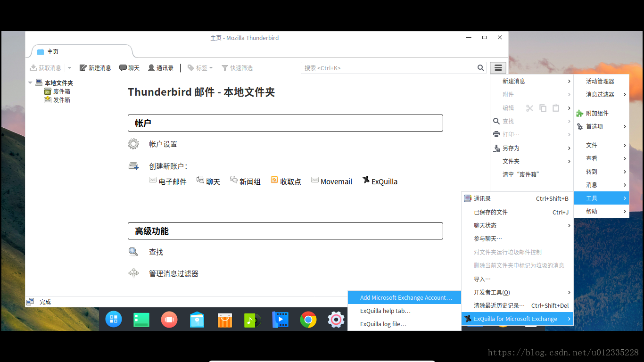Screen dimensions: 644x362
Task: Expand the 帮助 submenu
Action: [601, 211]
